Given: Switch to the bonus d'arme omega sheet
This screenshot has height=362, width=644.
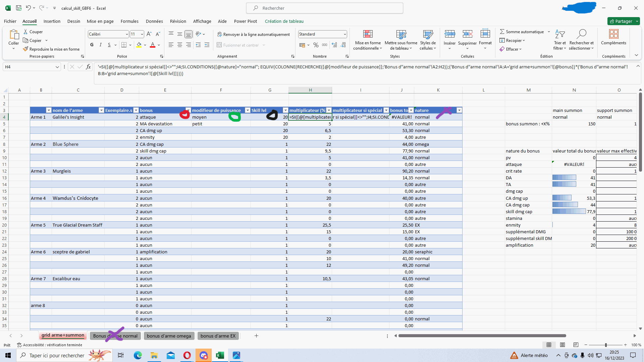Looking at the screenshot, I should click(x=169, y=336).
